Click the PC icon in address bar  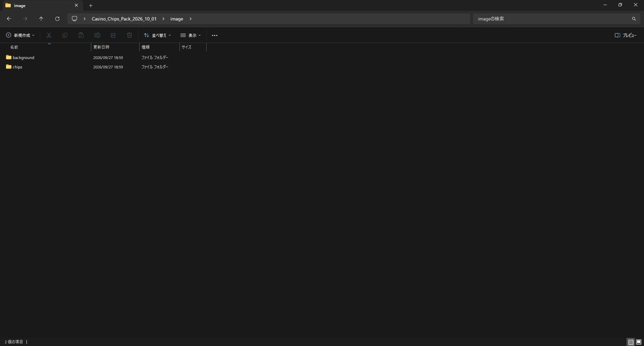coord(74,19)
